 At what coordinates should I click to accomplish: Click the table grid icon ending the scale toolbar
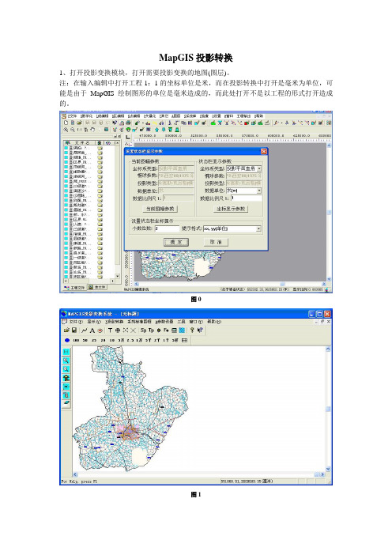[x=184, y=340]
